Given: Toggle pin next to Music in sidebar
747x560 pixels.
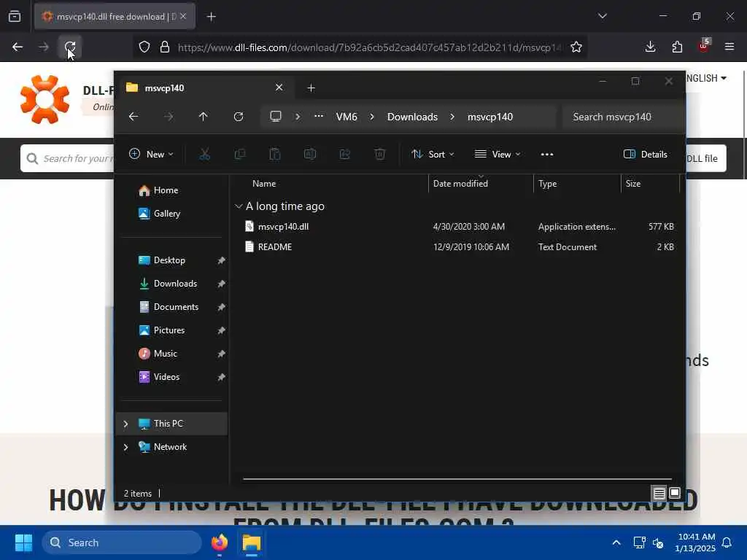Looking at the screenshot, I should click(x=221, y=354).
